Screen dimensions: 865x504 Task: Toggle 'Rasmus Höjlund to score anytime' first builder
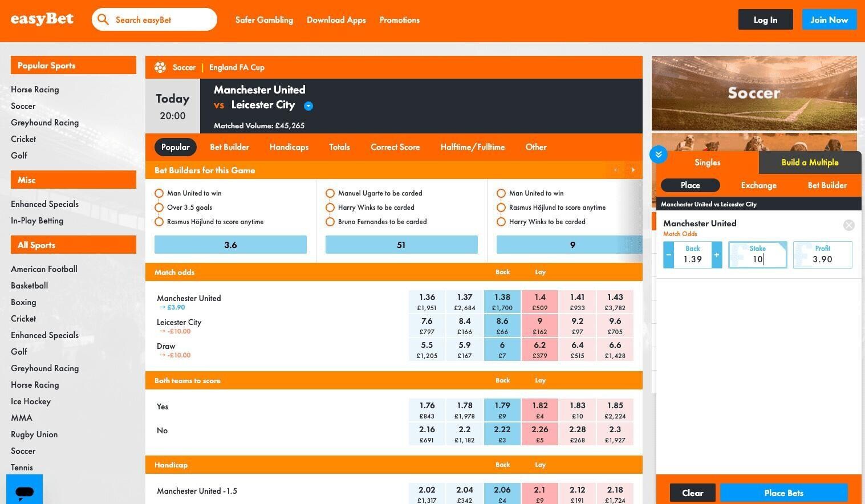159,222
